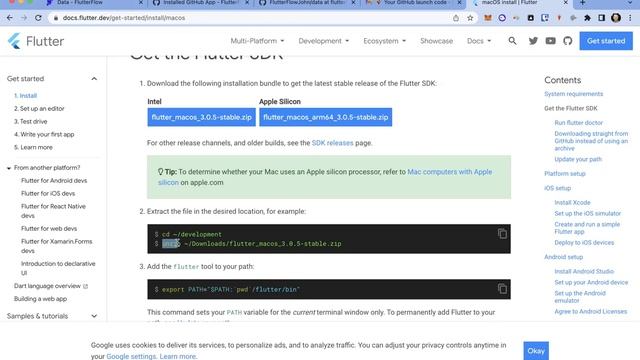This screenshot has height=360, width=640.
Task: Open the SDK releases link
Action: tap(332, 143)
